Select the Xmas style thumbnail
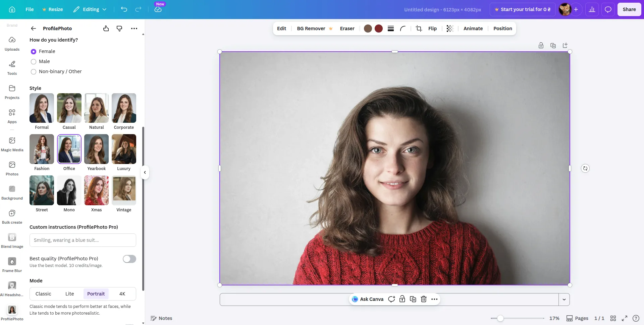Screen dimensions: 644x325 (96, 190)
